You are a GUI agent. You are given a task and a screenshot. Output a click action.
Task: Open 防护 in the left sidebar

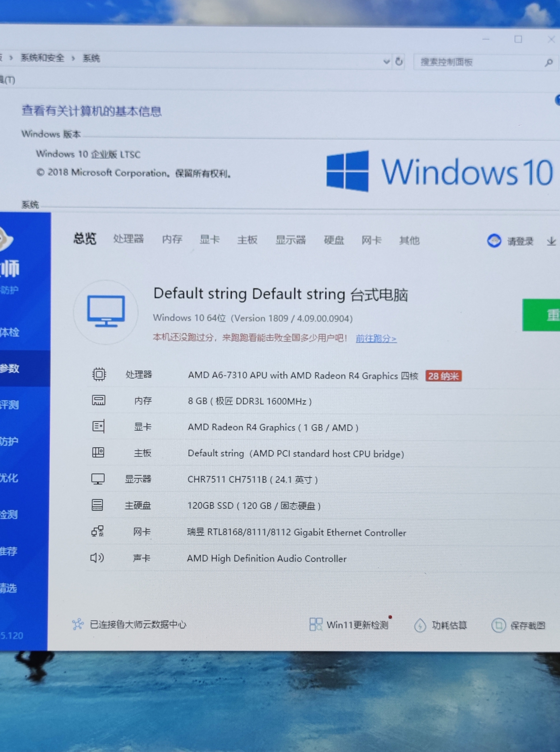[9, 442]
